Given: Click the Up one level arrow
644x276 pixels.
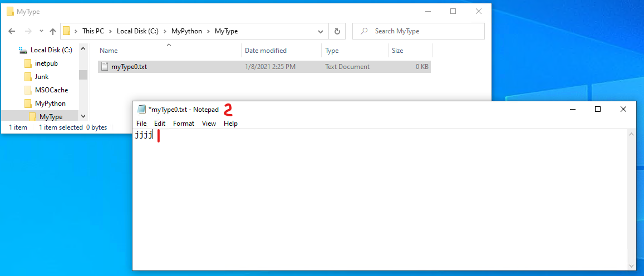Looking at the screenshot, I should pyautogui.click(x=53, y=31).
